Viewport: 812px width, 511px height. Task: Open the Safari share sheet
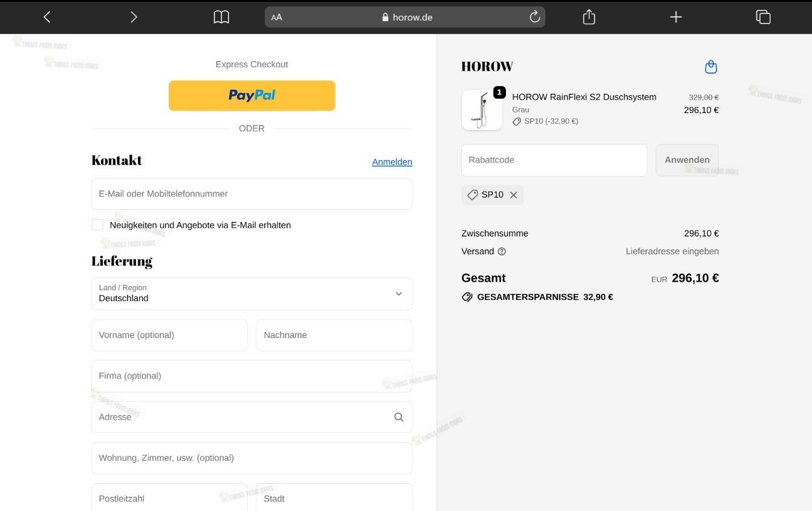(x=589, y=17)
